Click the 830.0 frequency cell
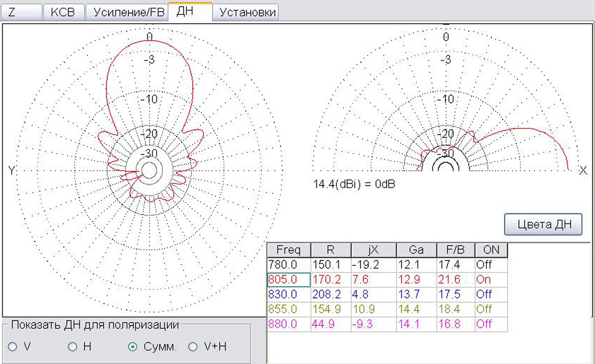 pyautogui.click(x=289, y=294)
